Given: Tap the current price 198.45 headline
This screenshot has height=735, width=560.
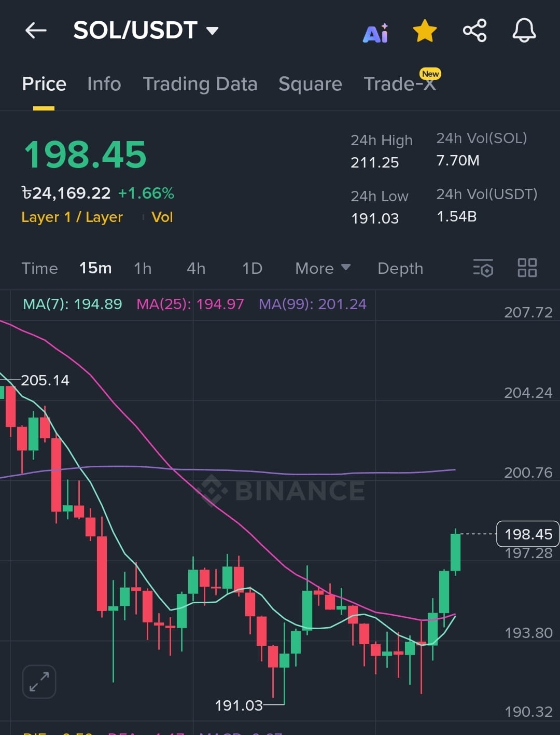Looking at the screenshot, I should [x=86, y=155].
